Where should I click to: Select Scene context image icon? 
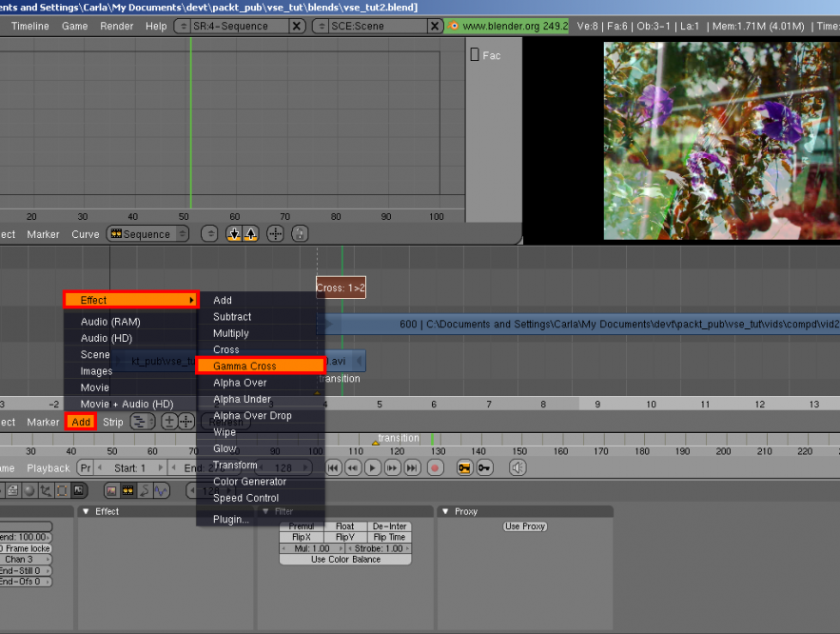tap(79, 490)
